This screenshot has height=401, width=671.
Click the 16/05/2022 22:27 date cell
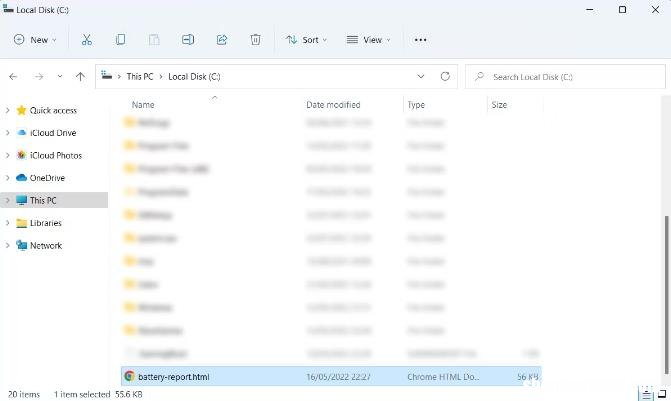[x=338, y=377]
